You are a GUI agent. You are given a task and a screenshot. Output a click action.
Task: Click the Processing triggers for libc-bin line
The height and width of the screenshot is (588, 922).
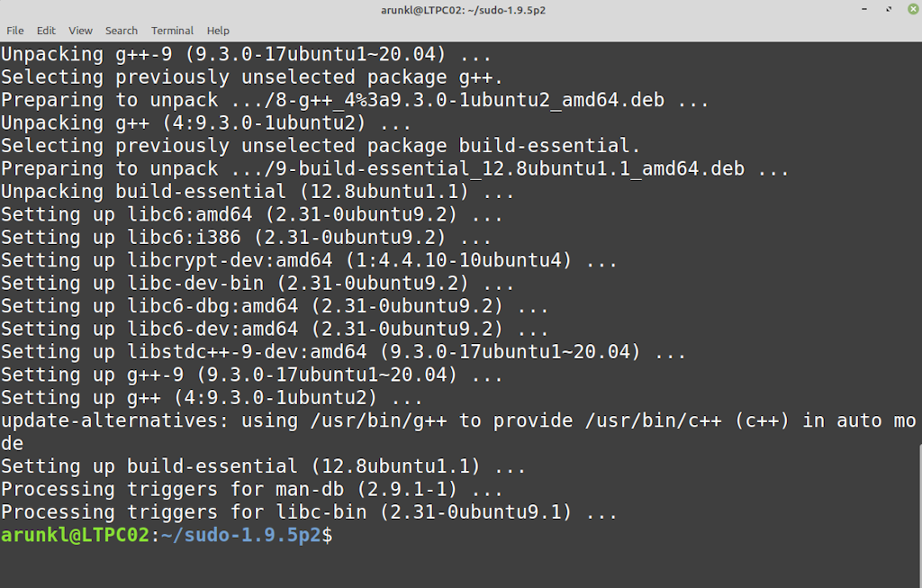click(x=309, y=512)
